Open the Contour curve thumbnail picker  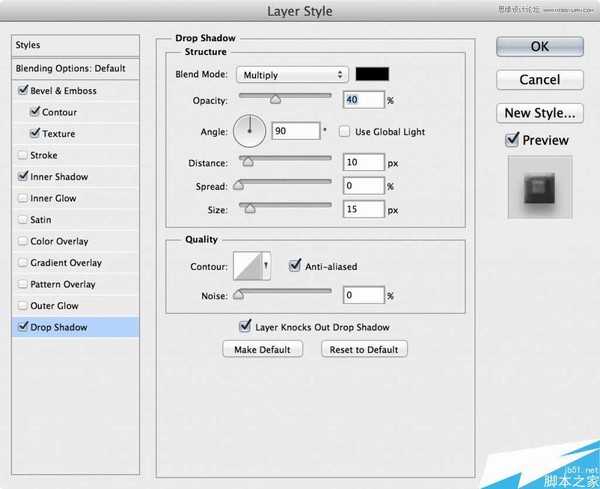coord(252,266)
